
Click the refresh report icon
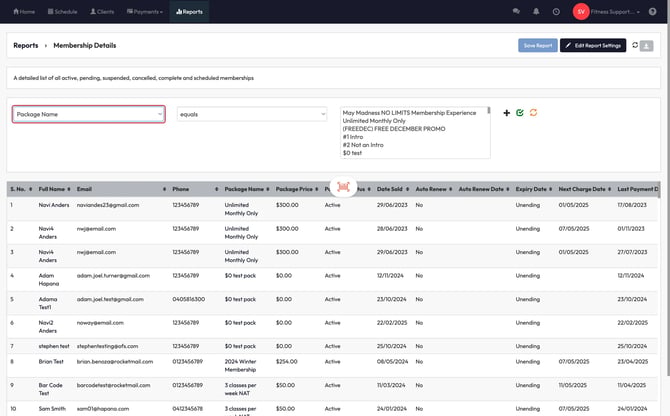(635, 45)
